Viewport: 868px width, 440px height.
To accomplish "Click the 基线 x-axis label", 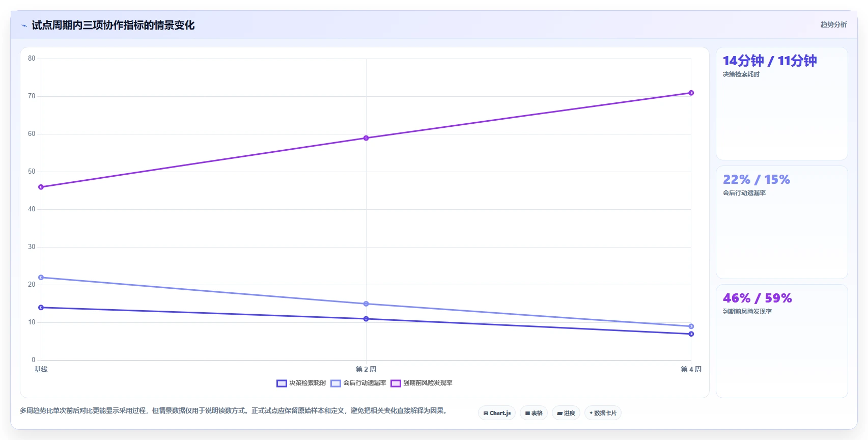I will click(41, 369).
